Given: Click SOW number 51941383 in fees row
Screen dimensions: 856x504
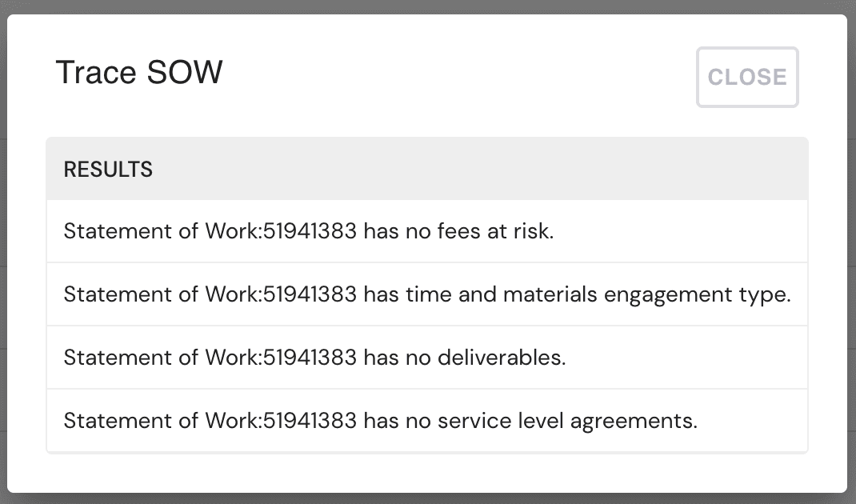Looking at the screenshot, I should pos(310,232).
